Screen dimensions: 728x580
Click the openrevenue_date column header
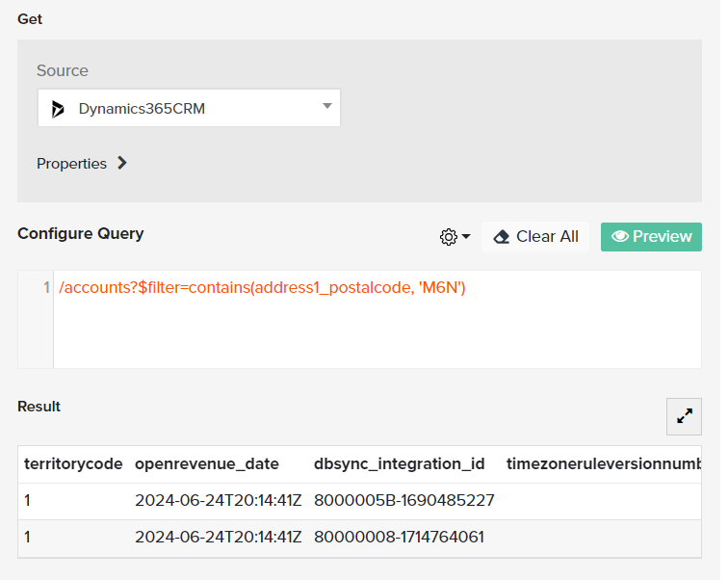click(x=209, y=464)
